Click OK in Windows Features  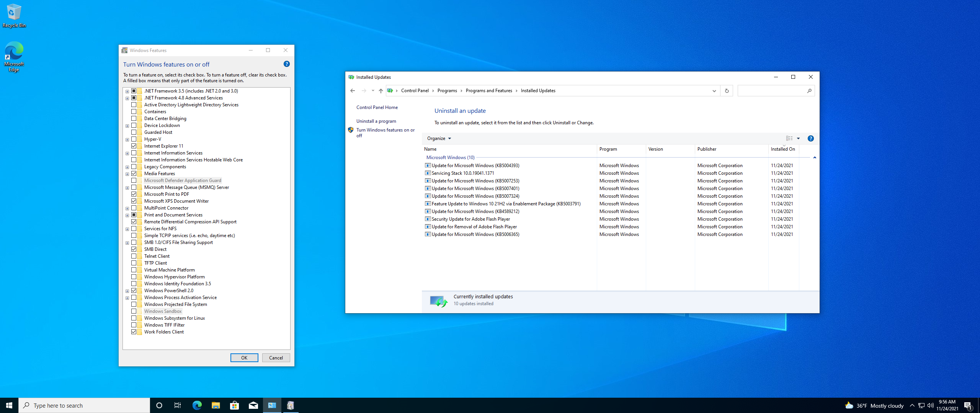(244, 358)
